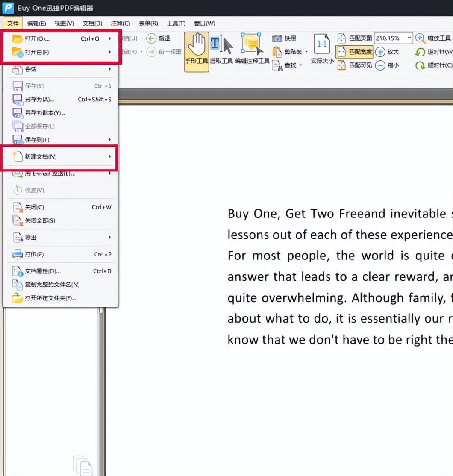Expand the Clipboard (剪贴板) dropdown arrow

coord(306,52)
